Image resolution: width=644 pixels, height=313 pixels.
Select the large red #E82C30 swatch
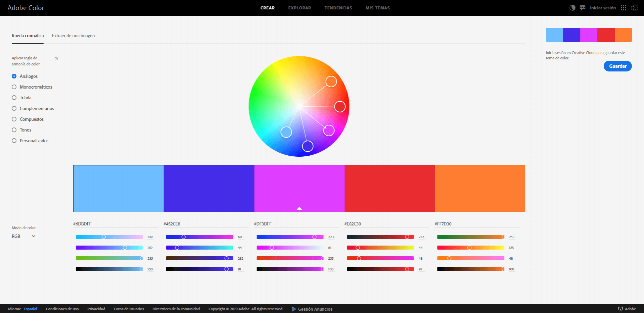[x=390, y=189]
